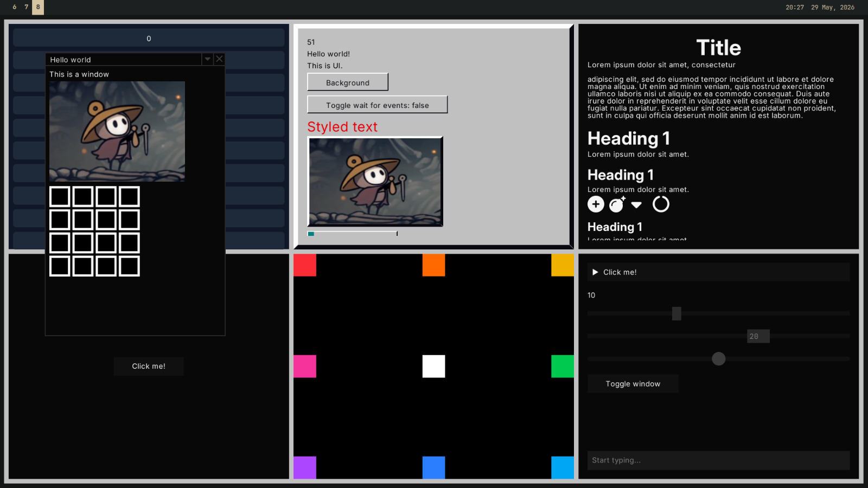The height and width of the screenshot is (488, 868).
Task: Click the image inside the Hello world window
Action: coord(117,131)
